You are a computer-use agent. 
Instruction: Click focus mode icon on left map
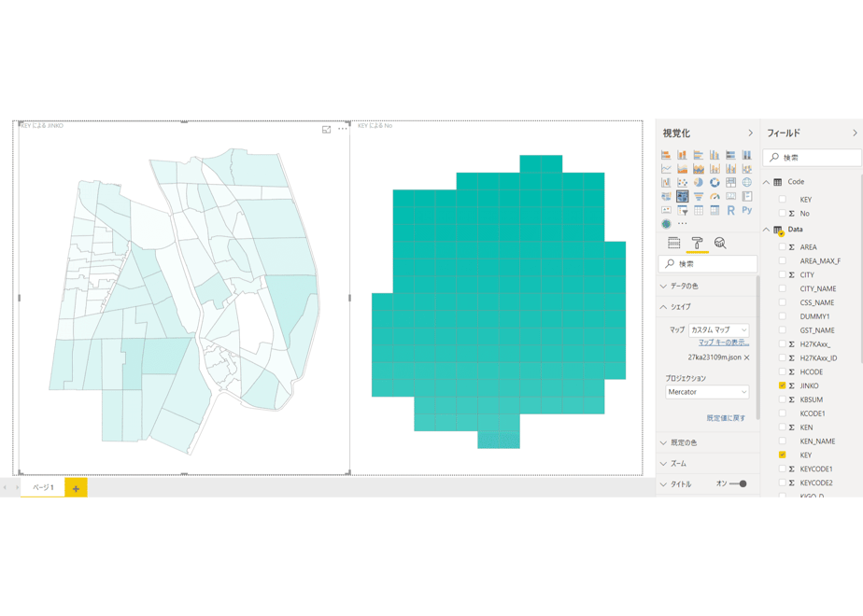tap(326, 129)
